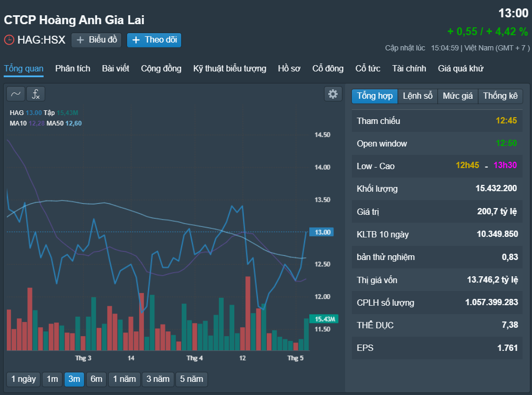This screenshot has height=395, width=532.
Task: Click the plus icon on Theo dõi button
Action: click(135, 40)
